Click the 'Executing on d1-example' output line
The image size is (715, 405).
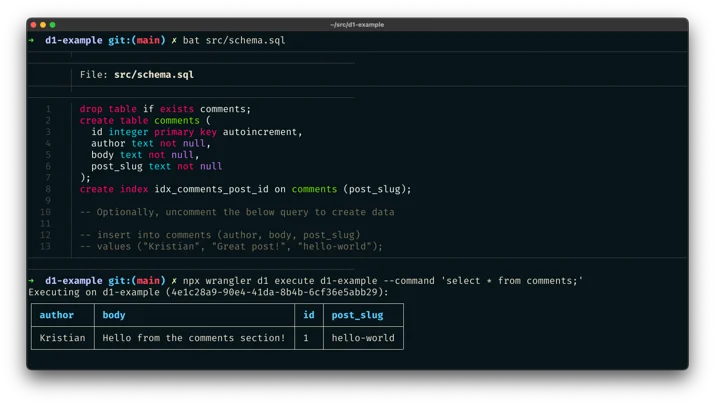pos(208,292)
